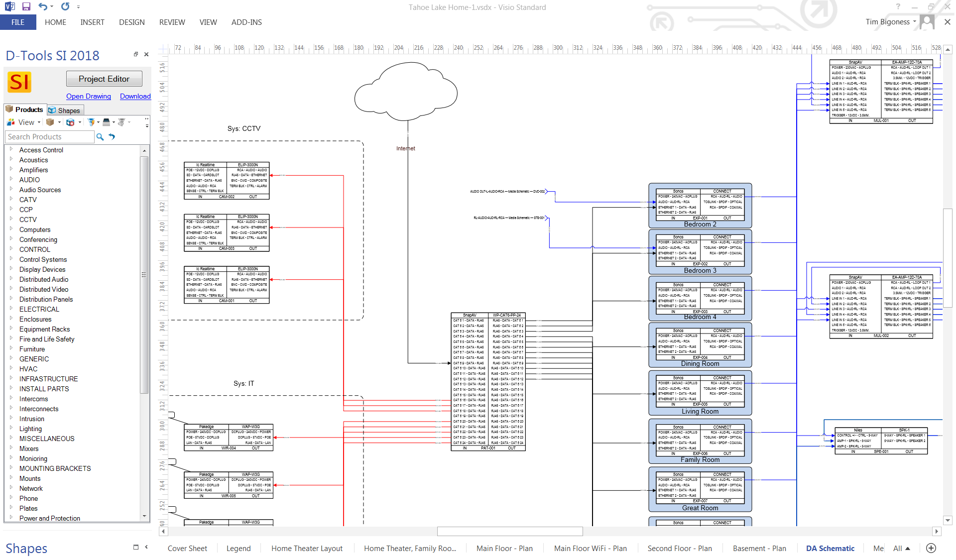The width and height of the screenshot is (956, 560).
Task: Click the Save icon in Quick Access Toolbar
Action: point(26,6)
